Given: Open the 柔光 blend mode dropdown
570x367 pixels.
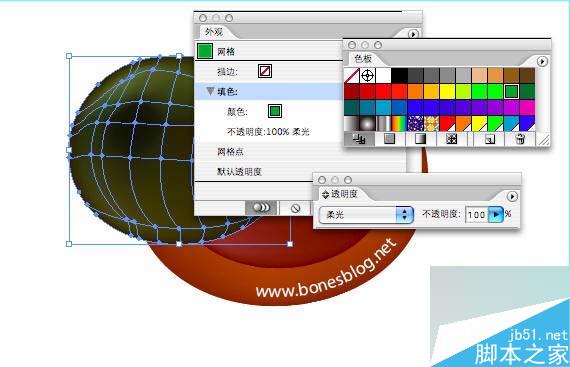Looking at the screenshot, I should [366, 215].
